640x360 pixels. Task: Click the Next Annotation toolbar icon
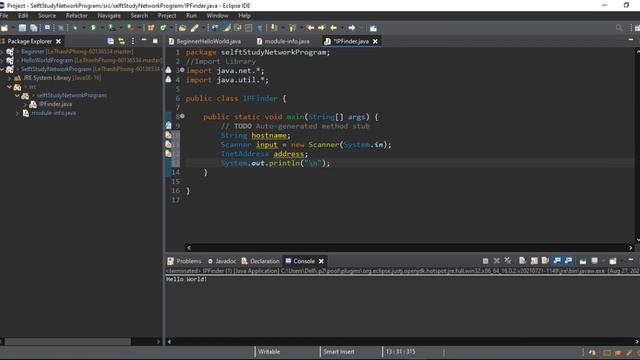tap(274, 28)
